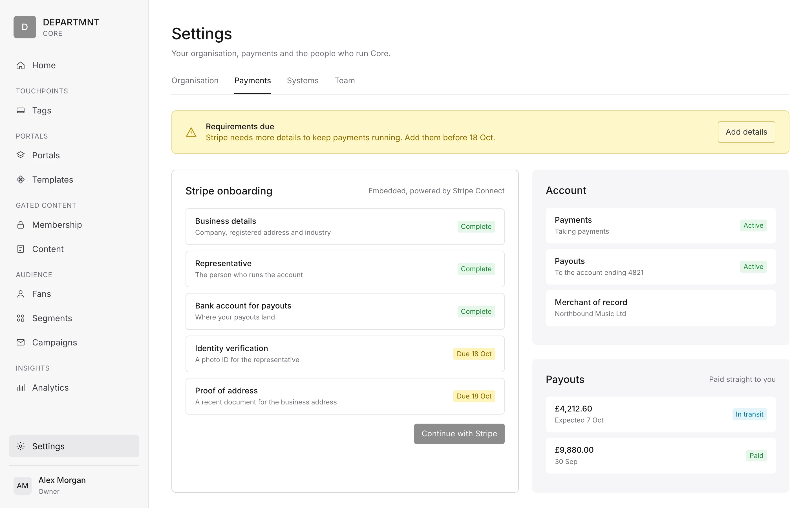Click the Paid status badge

(x=756, y=456)
